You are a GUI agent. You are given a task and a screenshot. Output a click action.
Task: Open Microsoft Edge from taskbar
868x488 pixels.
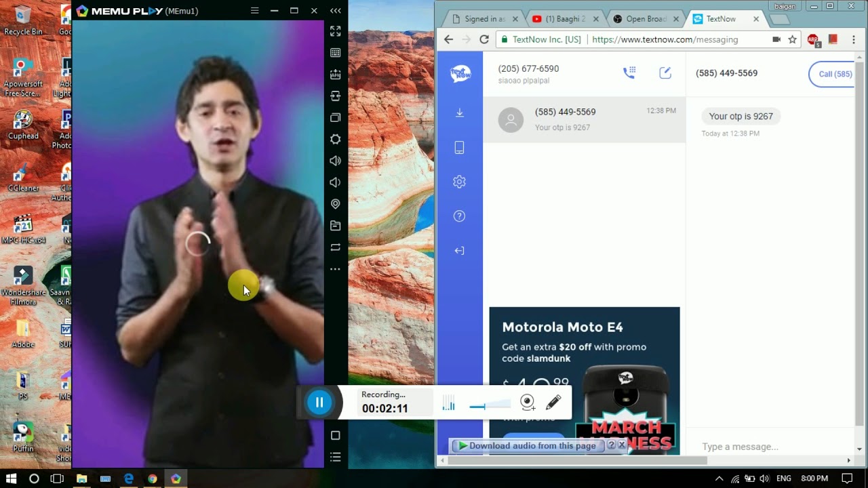pos(129,479)
